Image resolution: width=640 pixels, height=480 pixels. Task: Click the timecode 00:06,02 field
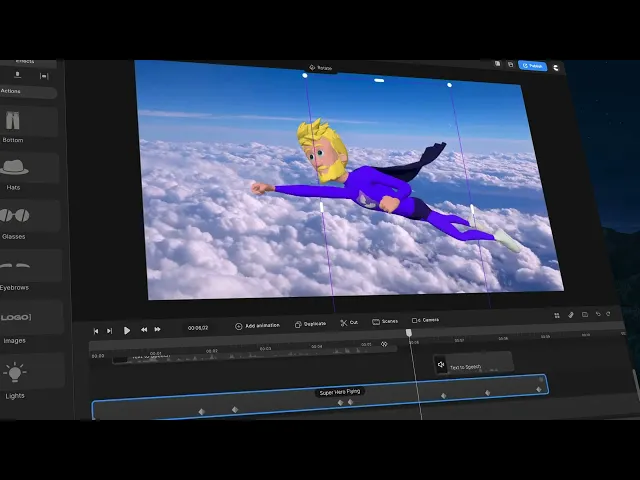[198, 328]
